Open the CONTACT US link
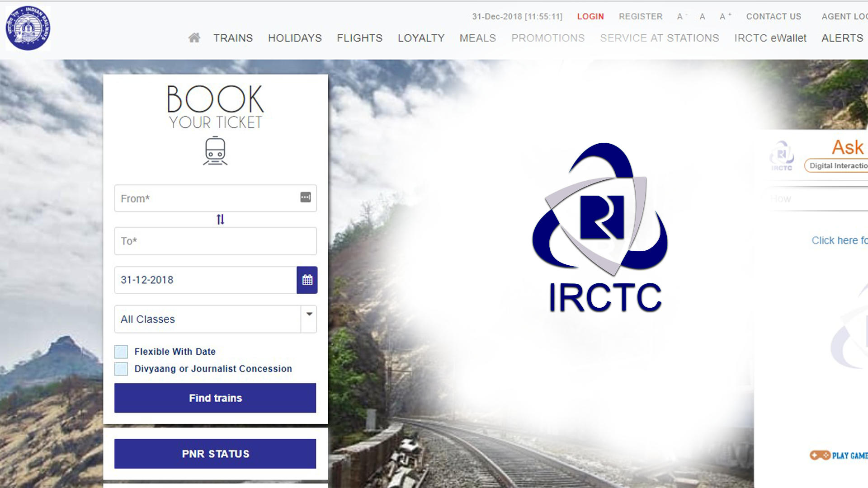This screenshot has width=868, height=488. pos(774,17)
